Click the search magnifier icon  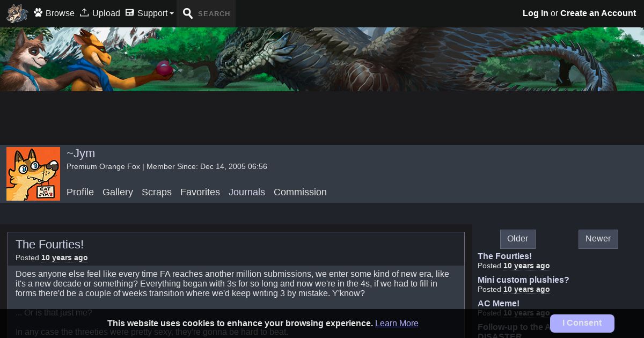[188, 13]
